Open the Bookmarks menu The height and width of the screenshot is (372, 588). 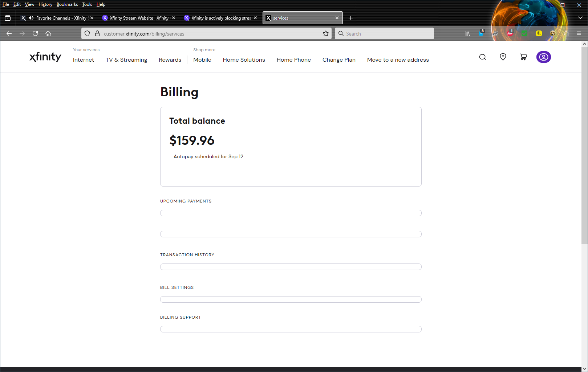click(x=67, y=4)
